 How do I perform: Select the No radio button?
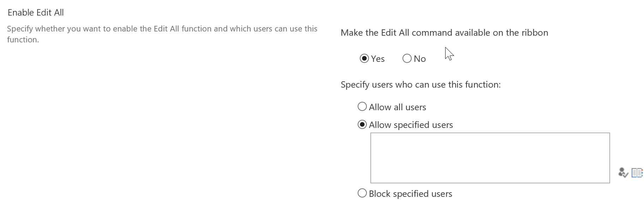click(407, 58)
